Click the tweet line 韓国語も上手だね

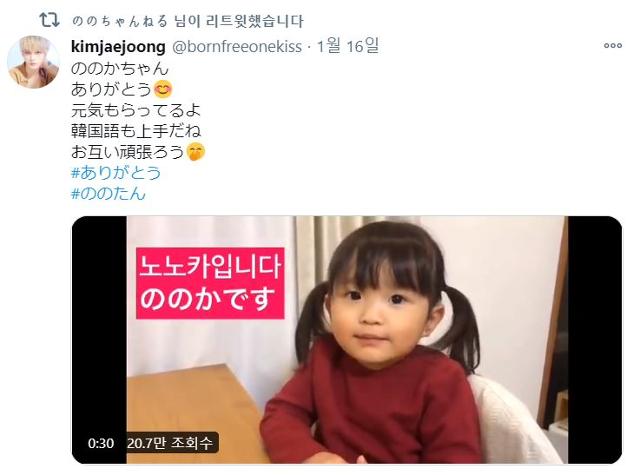point(136,131)
